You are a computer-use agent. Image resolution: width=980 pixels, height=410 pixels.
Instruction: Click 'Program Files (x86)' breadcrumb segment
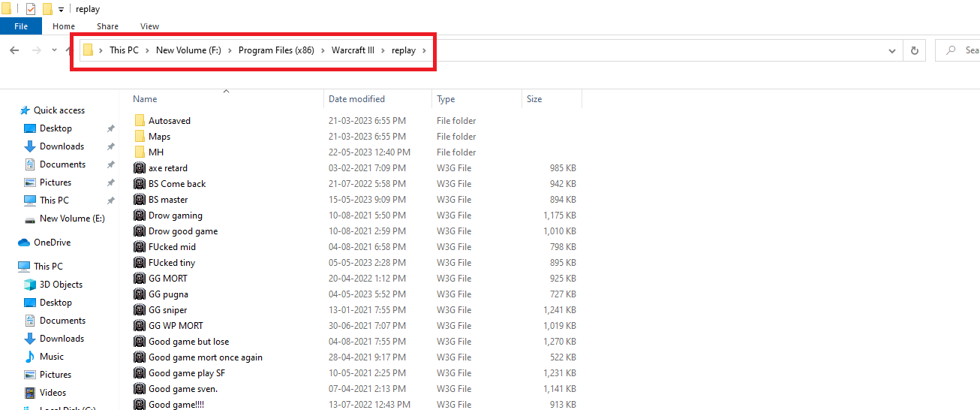(276, 50)
